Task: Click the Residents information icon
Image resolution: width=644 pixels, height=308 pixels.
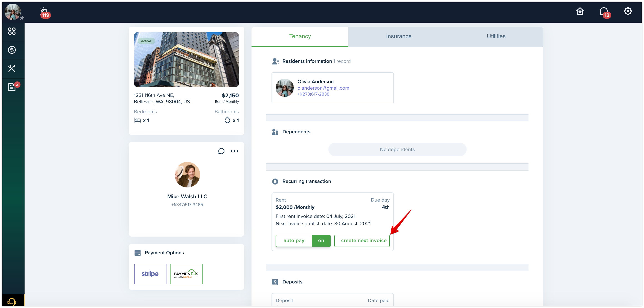Action: tap(275, 61)
